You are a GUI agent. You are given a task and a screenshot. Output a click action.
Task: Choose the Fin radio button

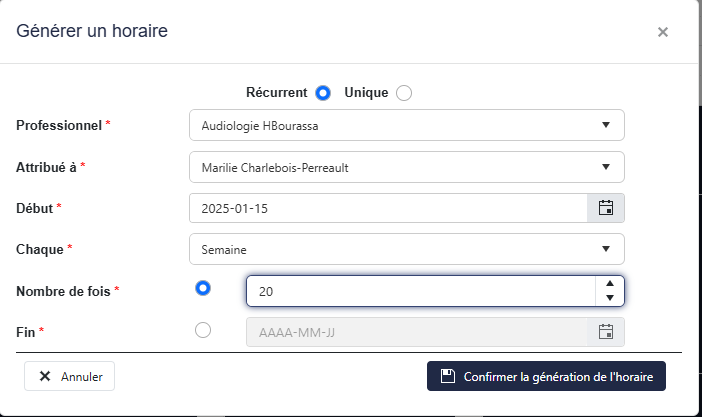(x=203, y=331)
